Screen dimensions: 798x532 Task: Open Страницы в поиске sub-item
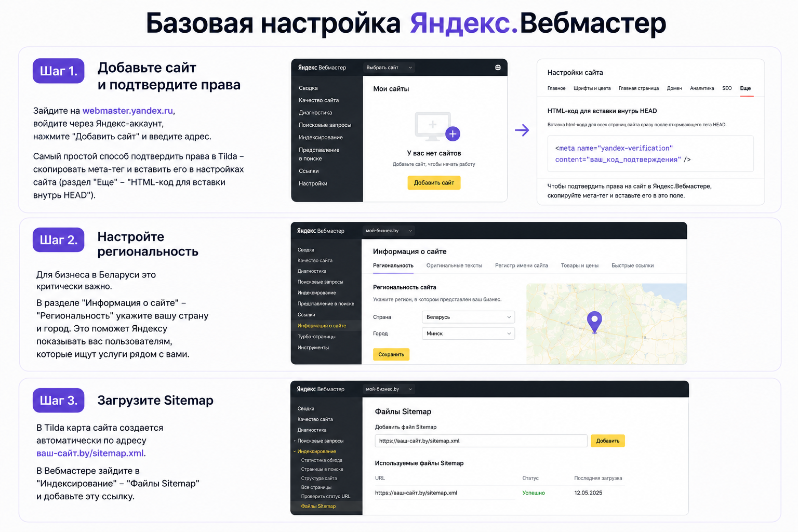point(322,469)
